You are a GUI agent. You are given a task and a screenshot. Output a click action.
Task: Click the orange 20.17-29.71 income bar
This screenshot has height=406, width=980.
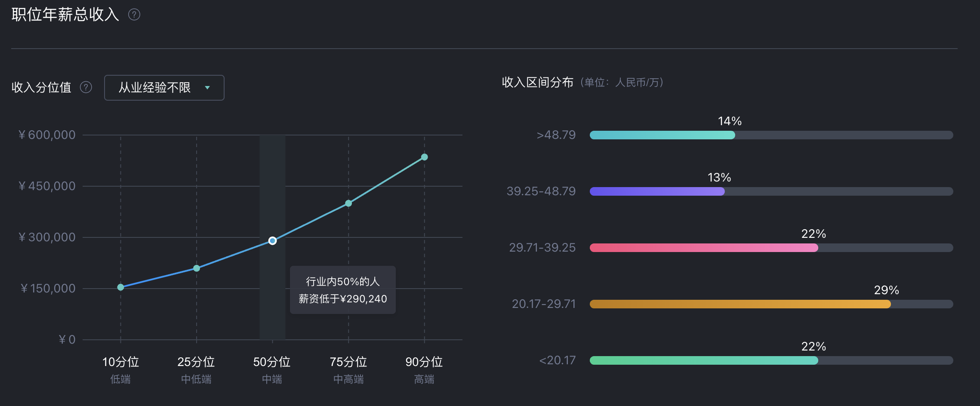pyautogui.click(x=740, y=304)
